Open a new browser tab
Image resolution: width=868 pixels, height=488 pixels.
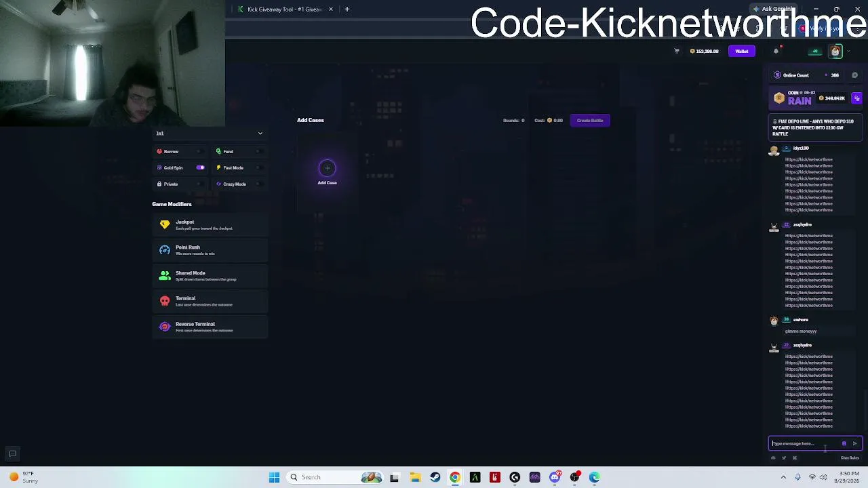(x=347, y=9)
